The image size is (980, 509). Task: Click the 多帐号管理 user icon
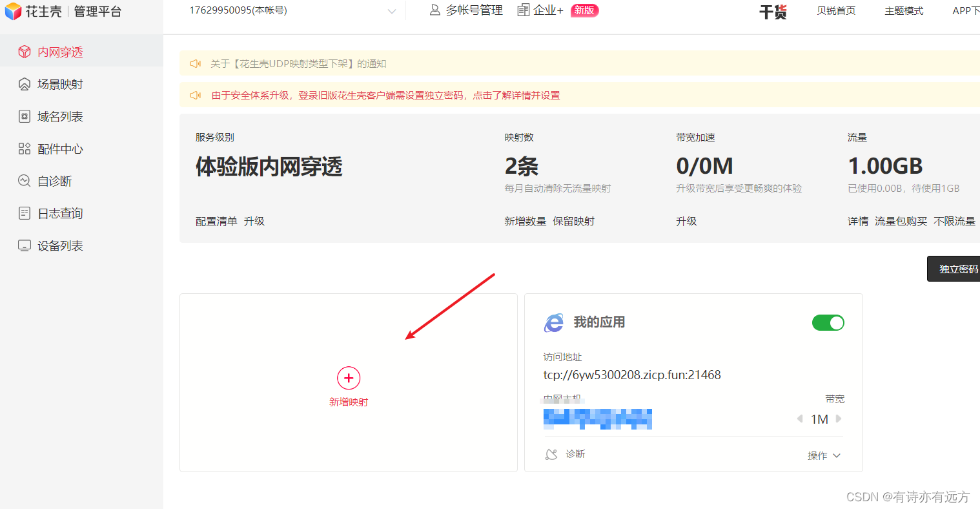(435, 10)
